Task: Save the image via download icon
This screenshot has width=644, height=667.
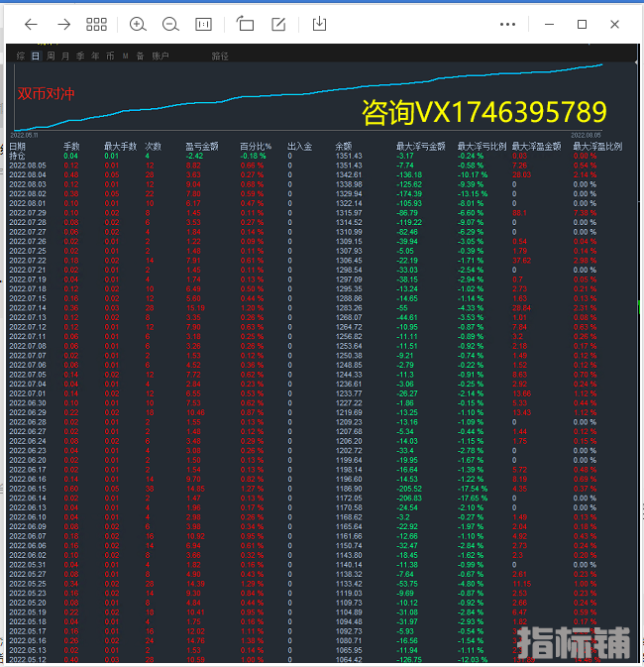Action: point(319,24)
